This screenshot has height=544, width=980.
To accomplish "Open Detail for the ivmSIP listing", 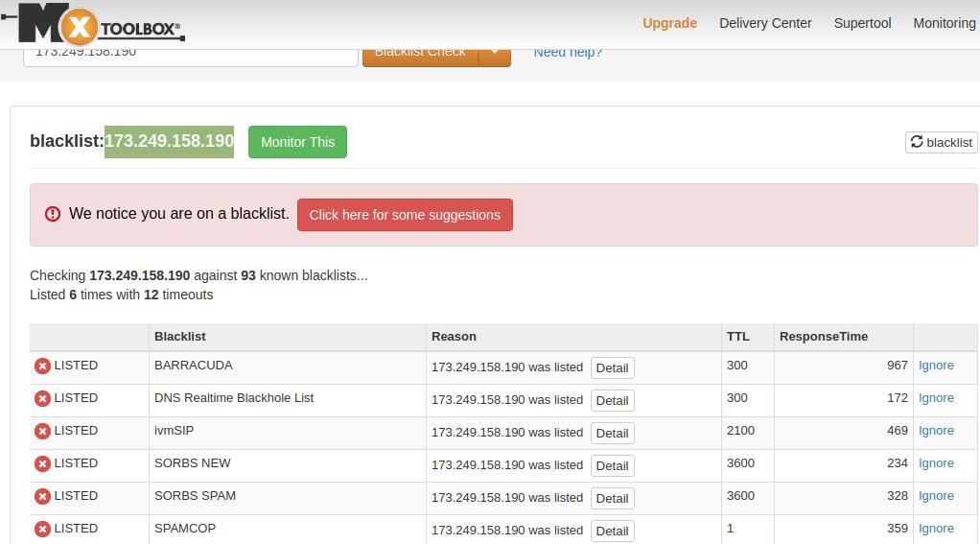I will (x=613, y=434).
